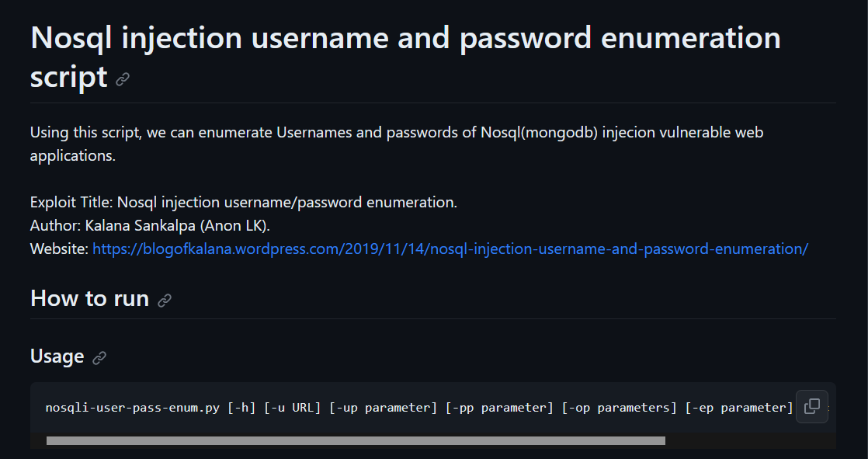
Task: Click the Author: Kalana Sankalpa line
Action: pos(150,225)
